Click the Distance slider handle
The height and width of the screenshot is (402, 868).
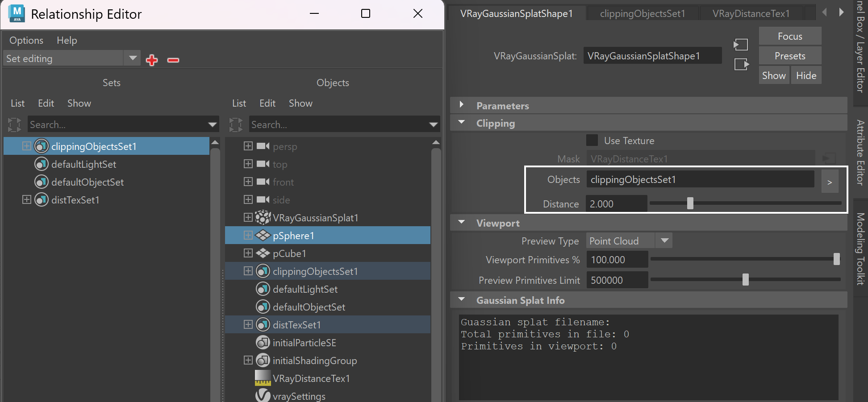click(x=690, y=203)
